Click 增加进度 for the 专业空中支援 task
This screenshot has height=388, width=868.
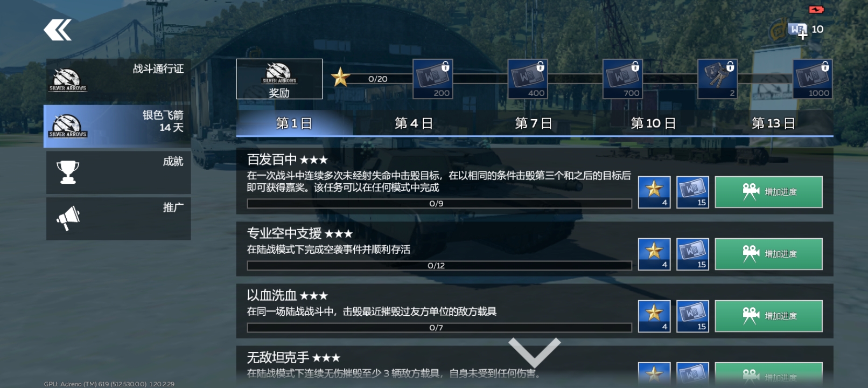pos(769,254)
